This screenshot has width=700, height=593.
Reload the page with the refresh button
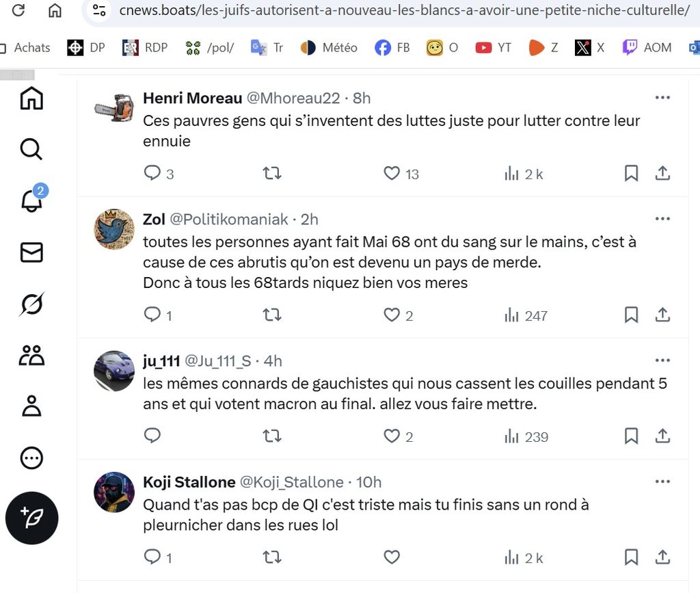coord(18,10)
